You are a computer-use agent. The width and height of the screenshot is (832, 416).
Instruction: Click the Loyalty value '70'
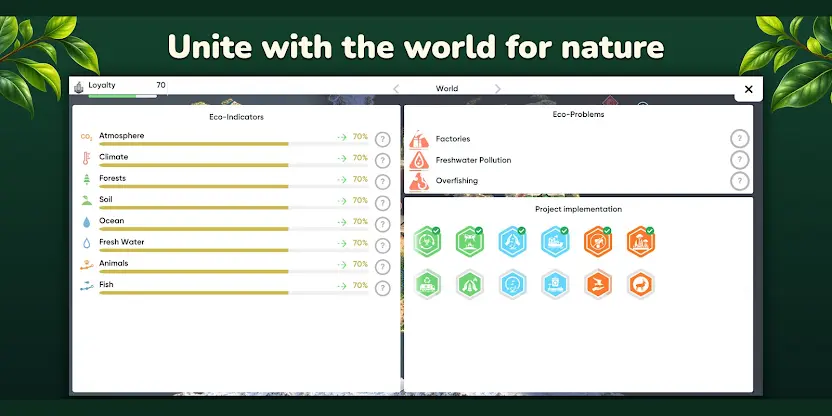coord(161,85)
